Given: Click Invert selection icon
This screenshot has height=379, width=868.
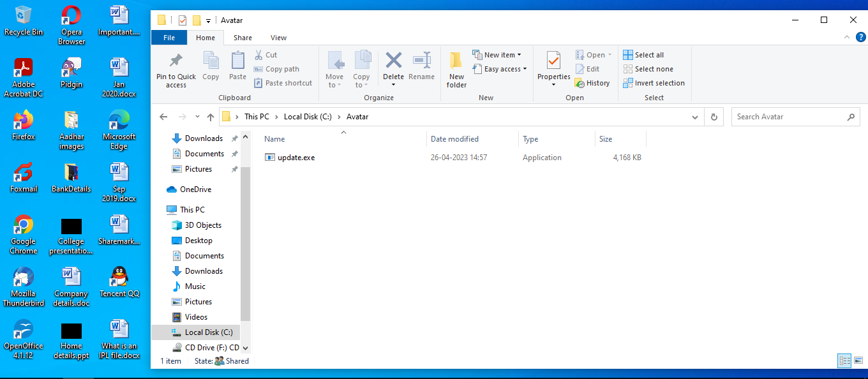Looking at the screenshot, I should (x=654, y=82).
